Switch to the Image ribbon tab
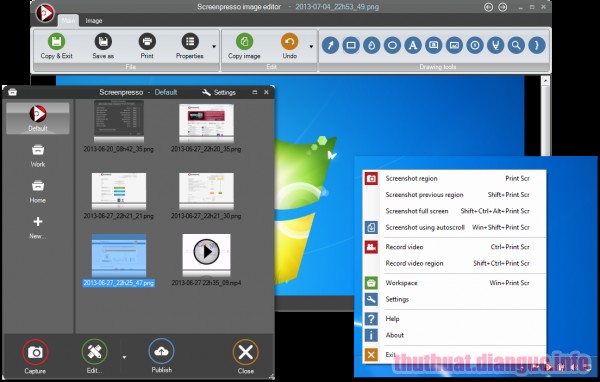Screen dimensions: 600x382 click(94, 21)
